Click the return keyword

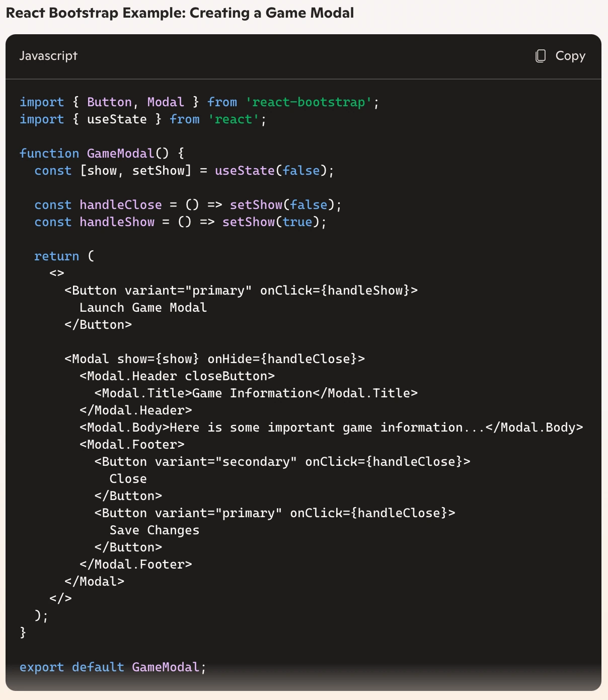point(56,256)
